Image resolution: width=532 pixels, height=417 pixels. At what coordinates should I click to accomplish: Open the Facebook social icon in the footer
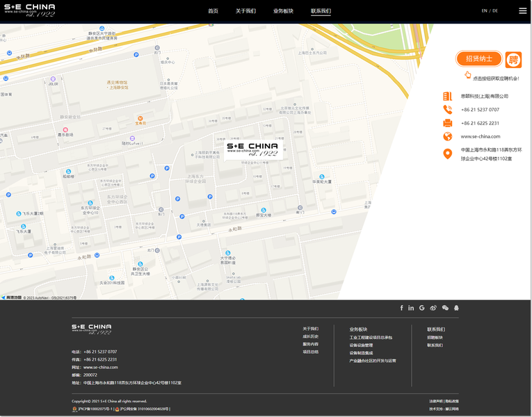pos(401,308)
